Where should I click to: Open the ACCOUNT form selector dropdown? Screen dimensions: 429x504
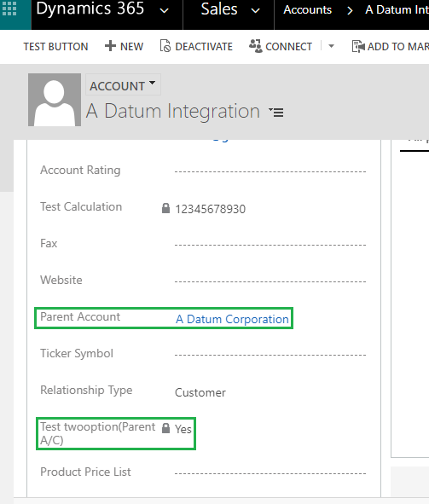(x=123, y=85)
